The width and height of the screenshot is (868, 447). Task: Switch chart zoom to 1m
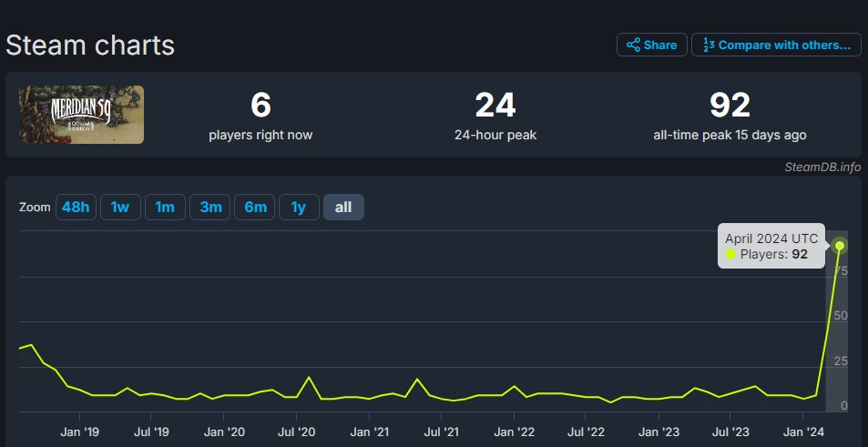coord(165,208)
